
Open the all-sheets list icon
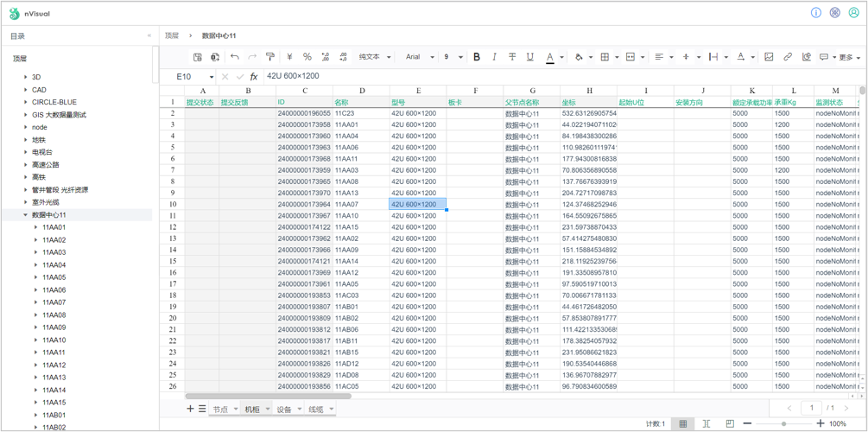[x=202, y=409]
